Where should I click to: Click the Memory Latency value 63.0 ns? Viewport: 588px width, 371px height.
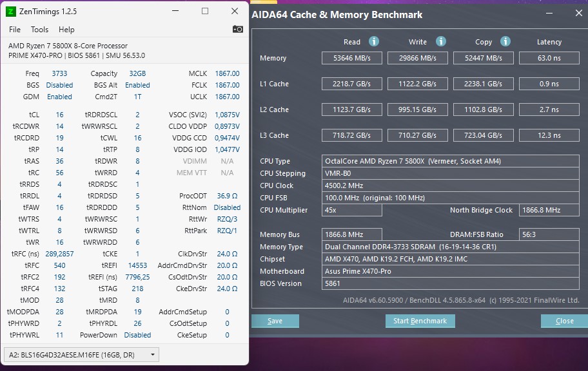pyautogui.click(x=549, y=58)
